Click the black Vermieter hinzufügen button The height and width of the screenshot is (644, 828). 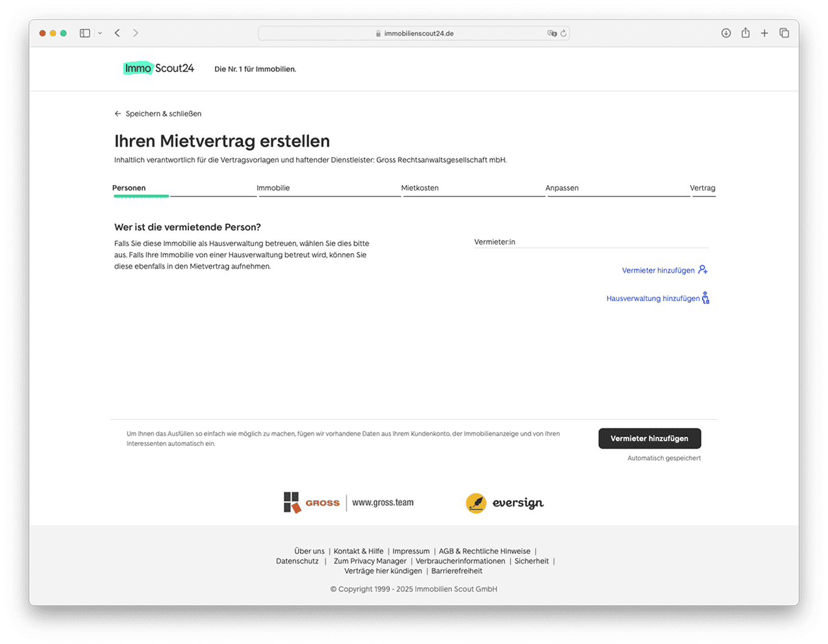point(649,438)
